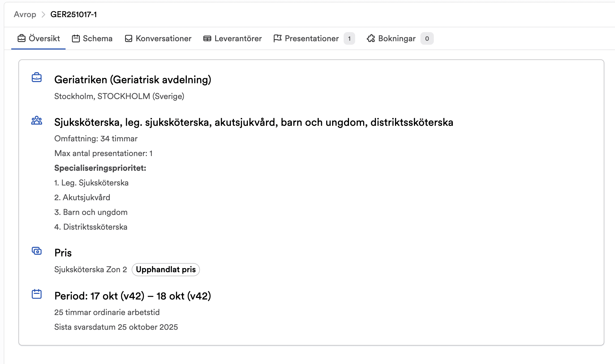Click the briefcase icon next to Geriatriken

pyautogui.click(x=37, y=77)
